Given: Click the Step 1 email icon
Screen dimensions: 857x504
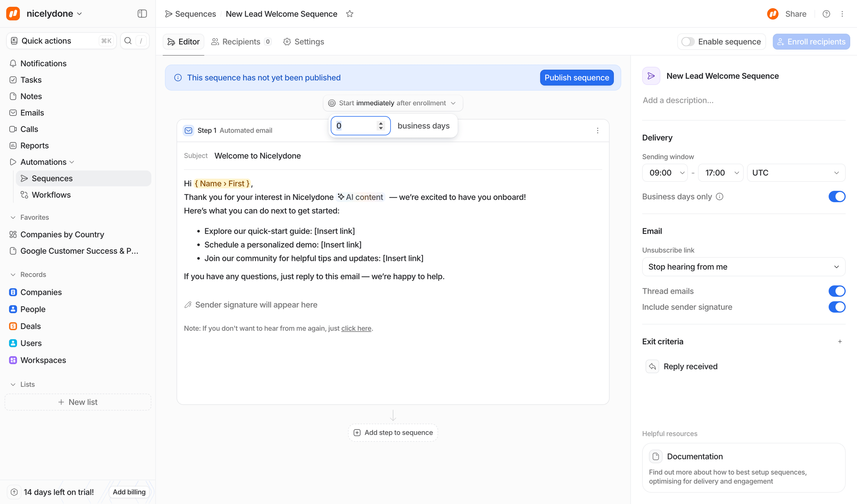Looking at the screenshot, I should click(x=189, y=130).
